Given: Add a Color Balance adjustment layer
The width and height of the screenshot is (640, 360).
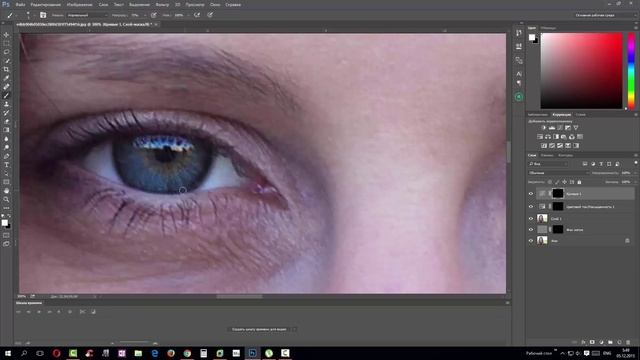Looking at the screenshot, I should coord(548,137).
